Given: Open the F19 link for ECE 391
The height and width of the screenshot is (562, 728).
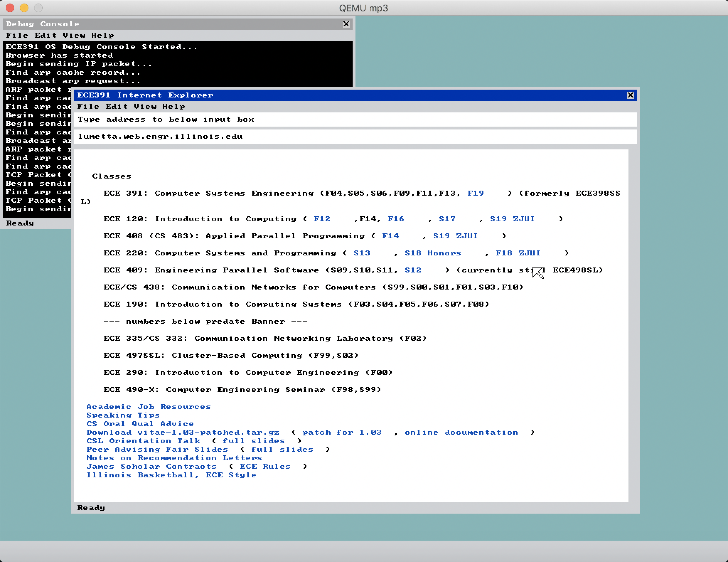Looking at the screenshot, I should [476, 193].
